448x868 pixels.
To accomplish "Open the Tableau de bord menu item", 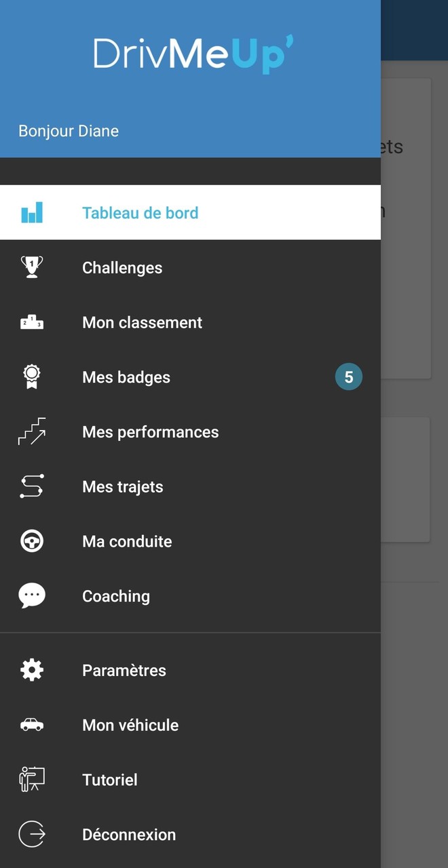I will pos(140,213).
